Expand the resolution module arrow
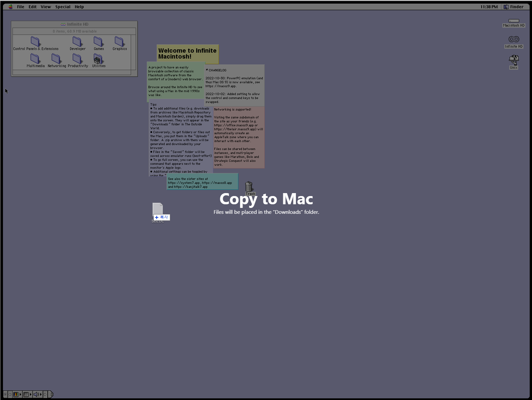This screenshot has width=532, height=400. [x=31, y=394]
